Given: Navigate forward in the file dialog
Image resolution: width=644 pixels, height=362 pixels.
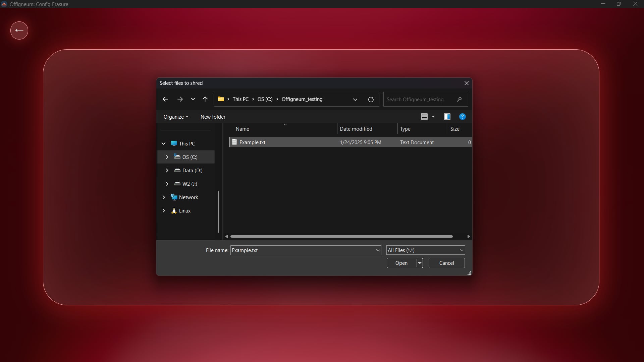Looking at the screenshot, I should [x=180, y=99].
